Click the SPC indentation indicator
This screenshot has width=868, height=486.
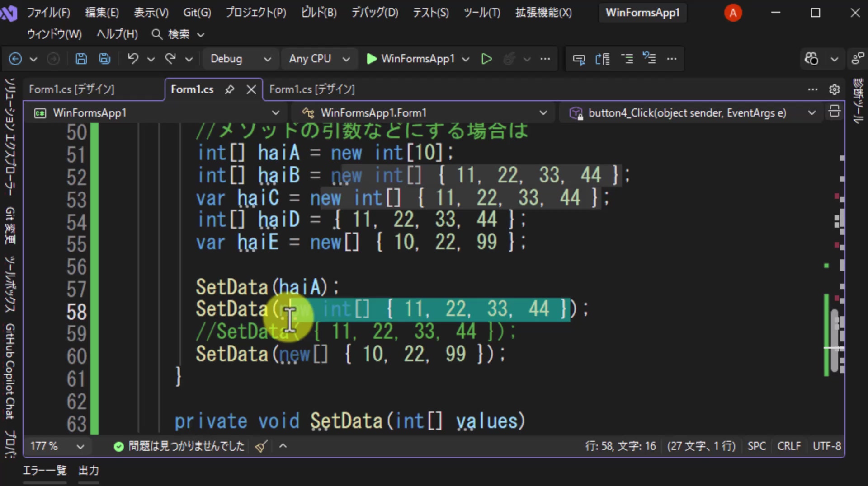(757, 446)
